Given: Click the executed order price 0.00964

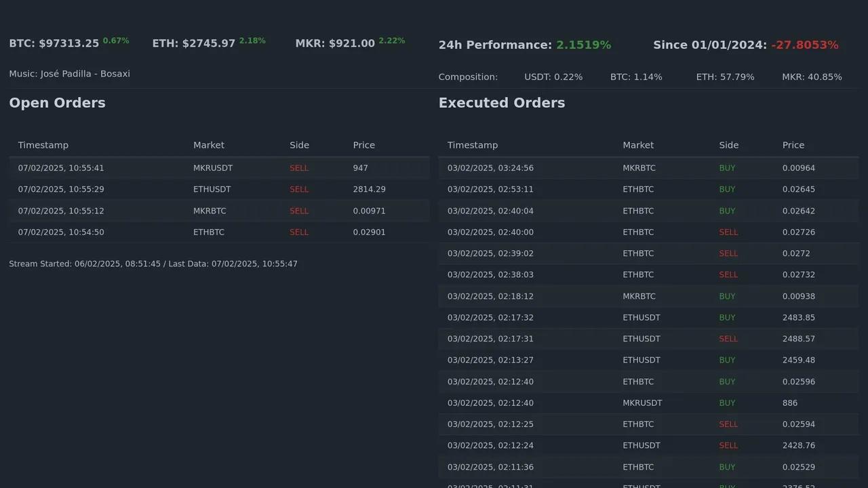Looking at the screenshot, I should (799, 168).
